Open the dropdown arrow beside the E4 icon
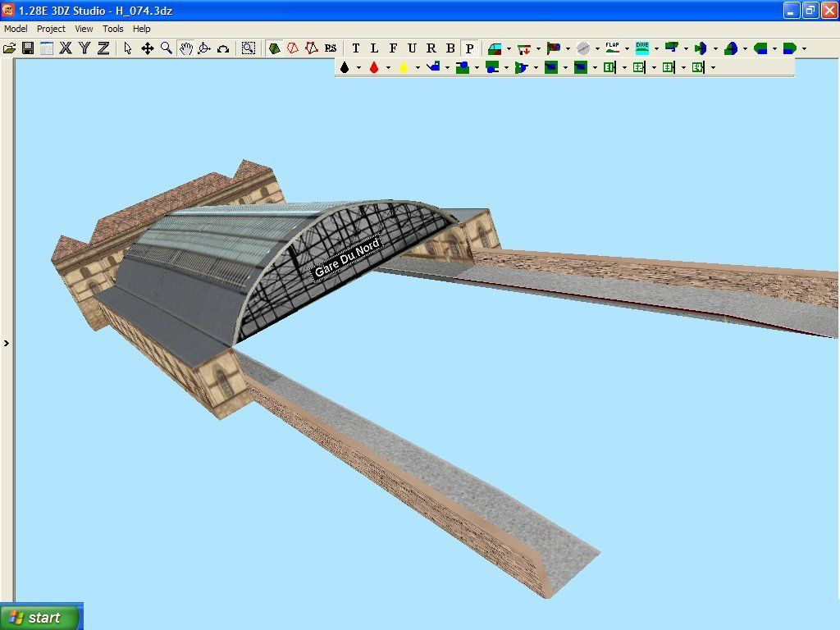The width and height of the screenshot is (840, 630). coord(713,68)
